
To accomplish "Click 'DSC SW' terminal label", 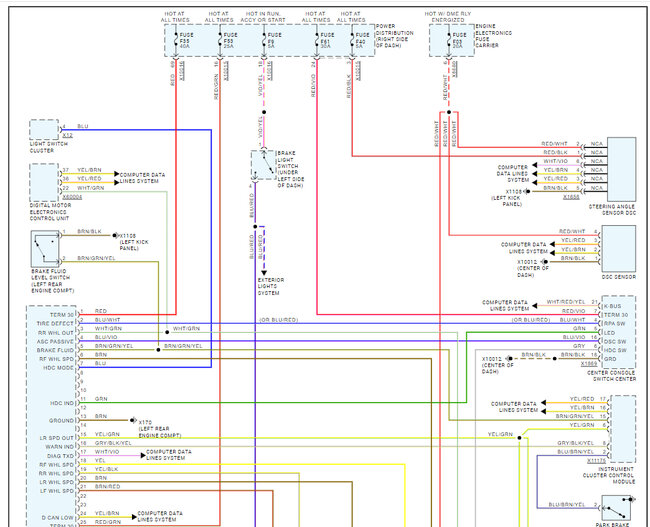I will [615, 341].
